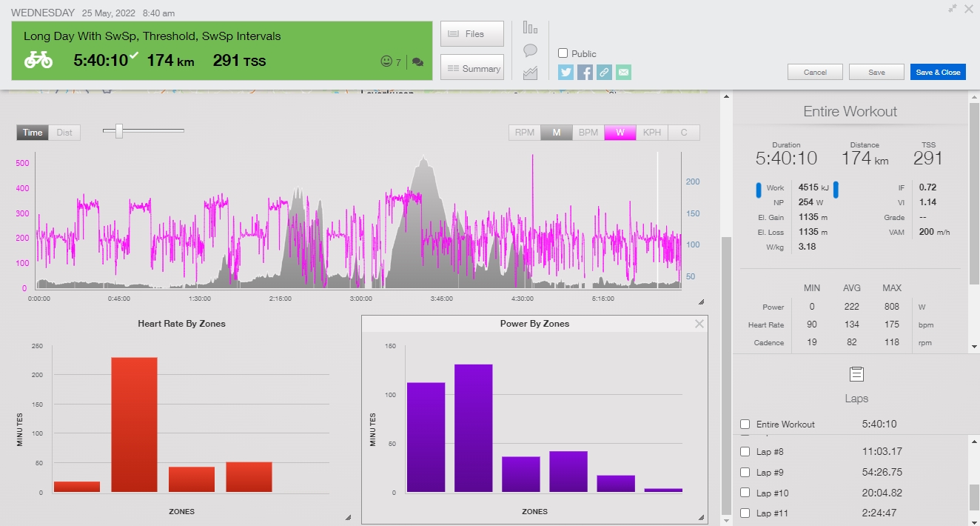Viewport: 980px width, 526px height.
Task: Enable the cadence RPM channel
Action: pyautogui.click(x=525, y=132)
